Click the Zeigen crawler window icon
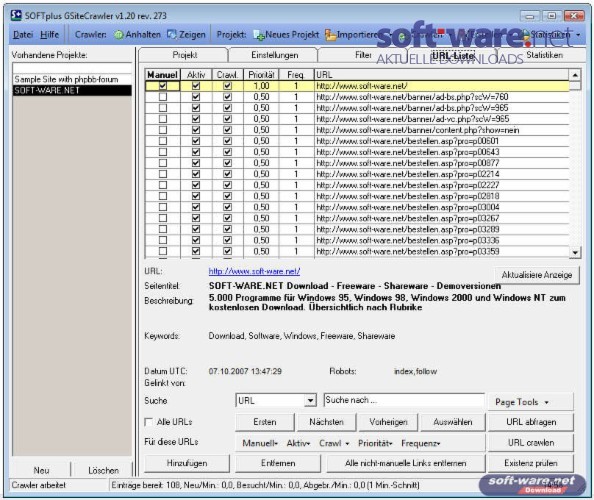This screenshot has width=594, height=500. [x=172, y=35]
